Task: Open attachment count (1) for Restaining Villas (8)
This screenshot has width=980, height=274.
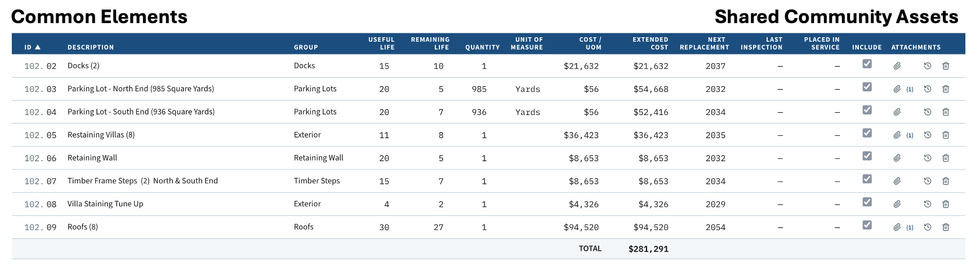Action: point(910,136)
